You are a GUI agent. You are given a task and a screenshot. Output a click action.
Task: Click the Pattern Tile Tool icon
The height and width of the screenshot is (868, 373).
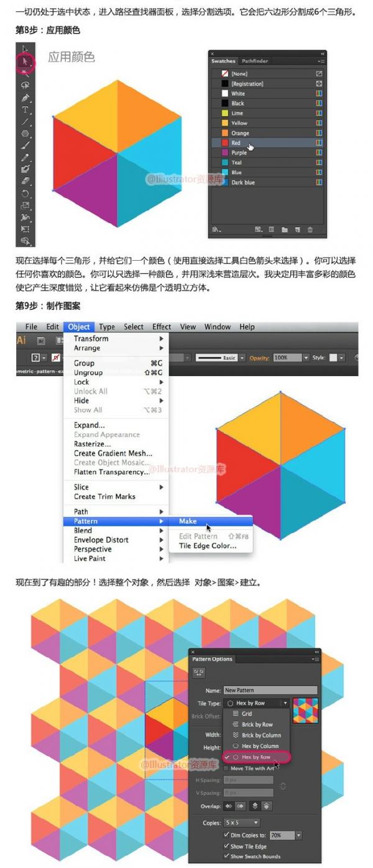[x=200, y=672]
